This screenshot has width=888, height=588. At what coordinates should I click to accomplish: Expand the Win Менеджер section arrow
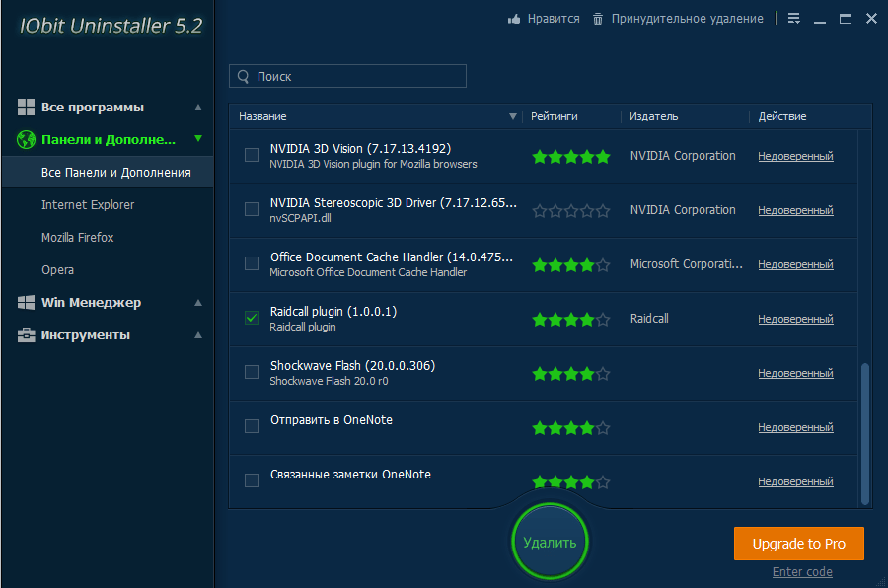coord(198,303)
